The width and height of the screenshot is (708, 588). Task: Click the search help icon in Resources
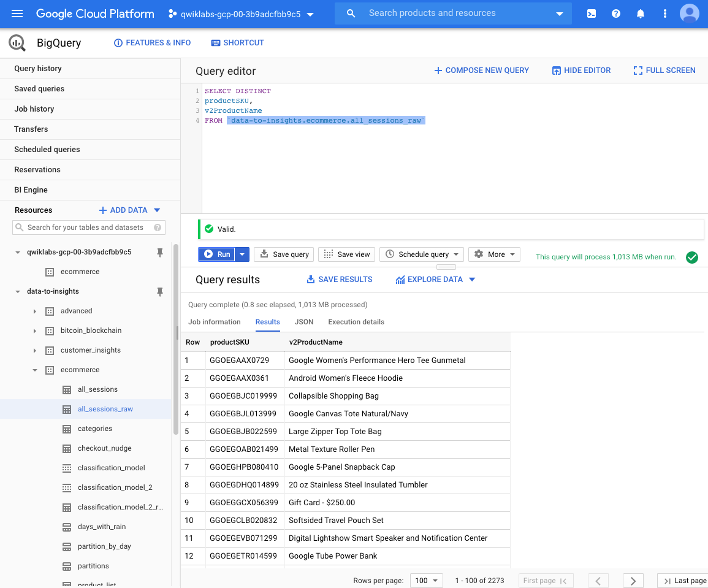pos(158,227)
